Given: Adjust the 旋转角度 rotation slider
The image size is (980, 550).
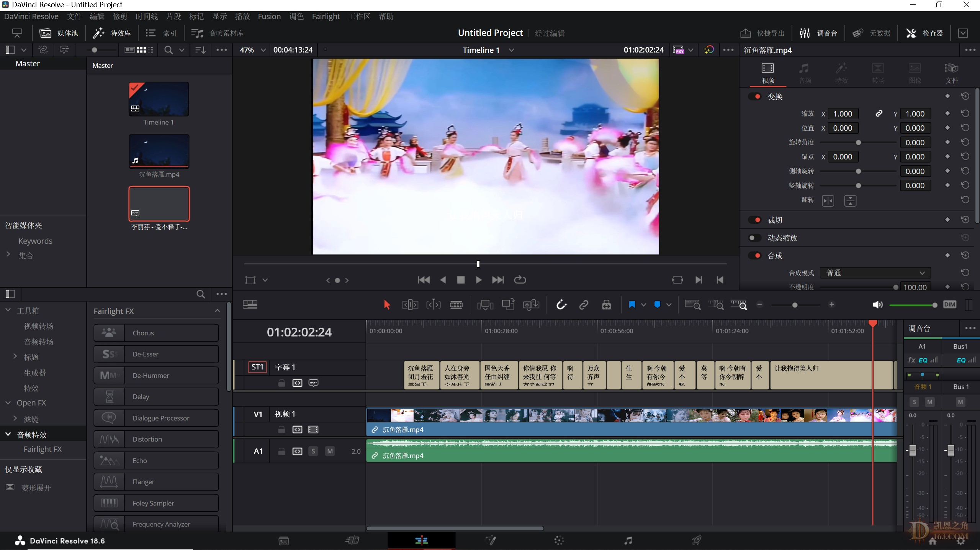Looking at the screenshot, I should click(858, 143).
